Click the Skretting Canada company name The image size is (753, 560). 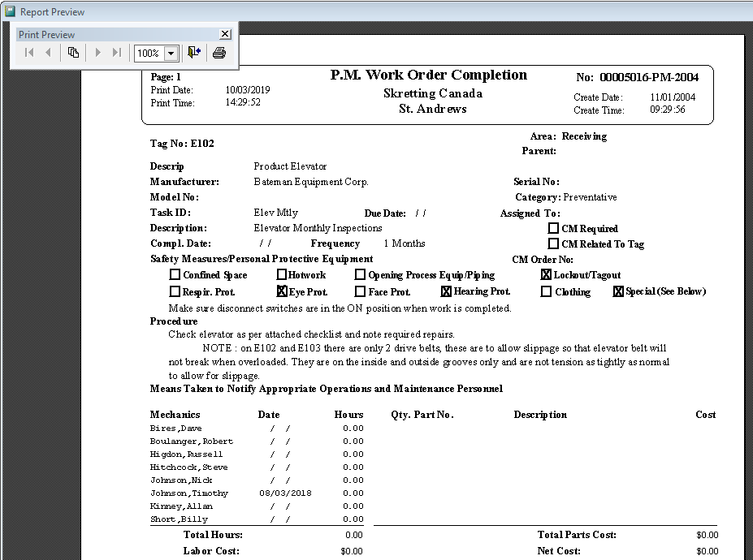click(x=433, y=93)
